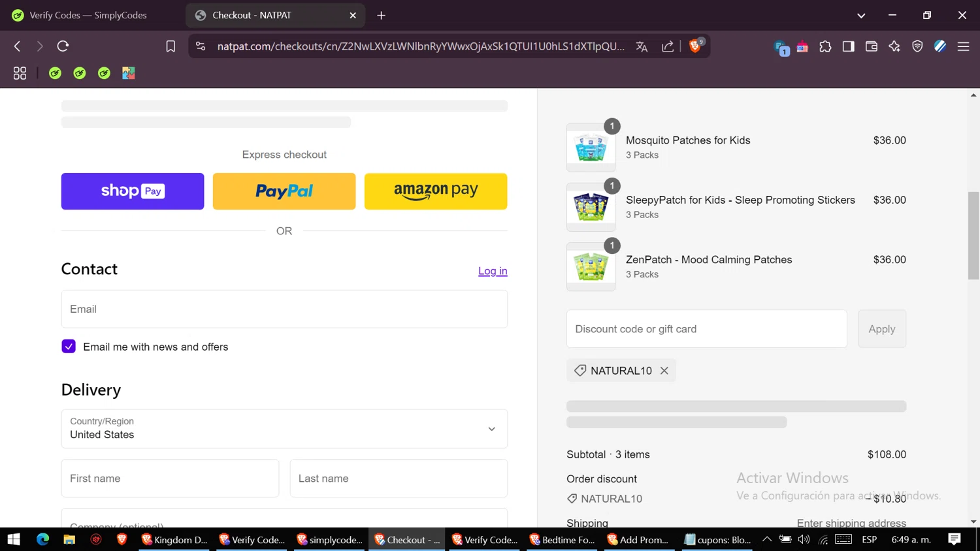980x551 pixels.
Task: Translate this page icon
Action: tap(642, 46)
